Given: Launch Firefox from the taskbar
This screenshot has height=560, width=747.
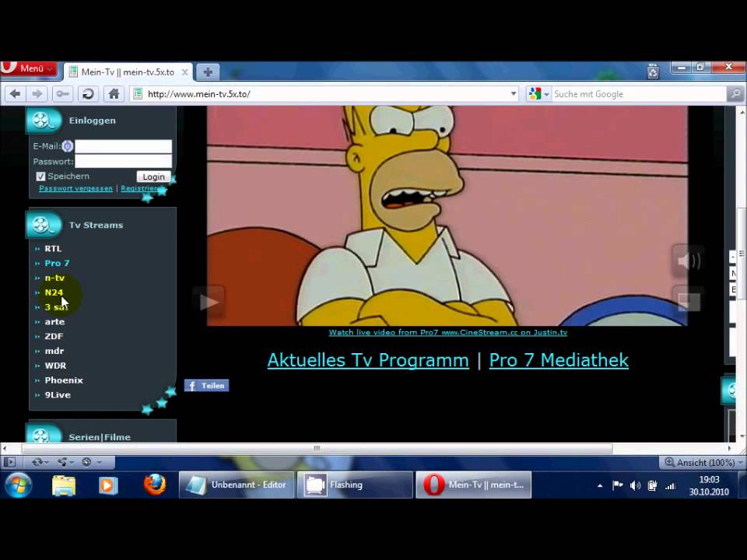Looking at the screenshot, I should (x=155, y=485).
